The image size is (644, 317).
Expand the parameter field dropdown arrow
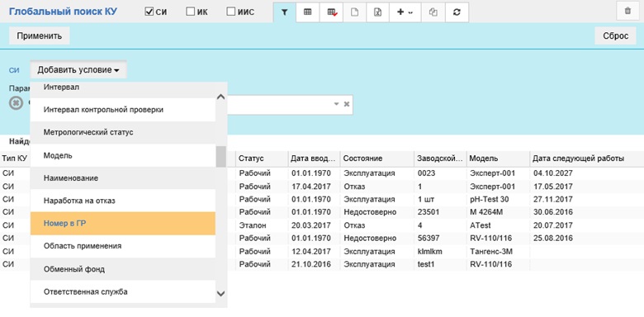tap(336, 104)
